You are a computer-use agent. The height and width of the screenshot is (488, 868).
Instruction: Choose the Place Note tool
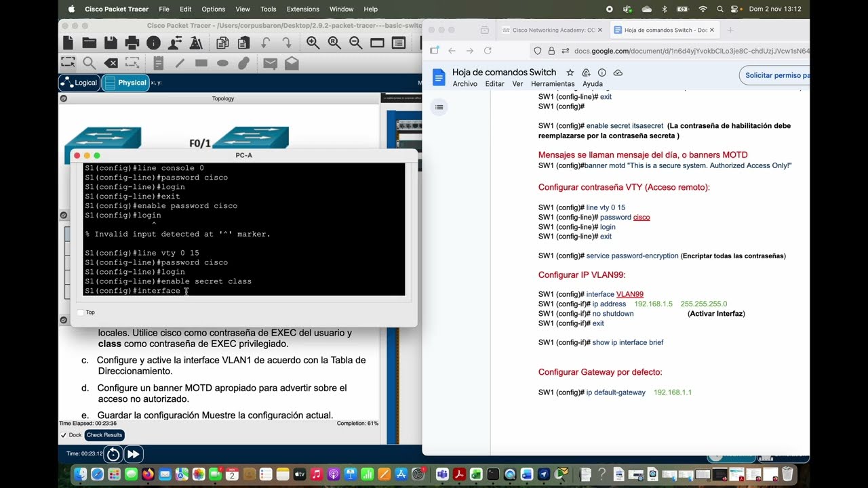[159, 63]
